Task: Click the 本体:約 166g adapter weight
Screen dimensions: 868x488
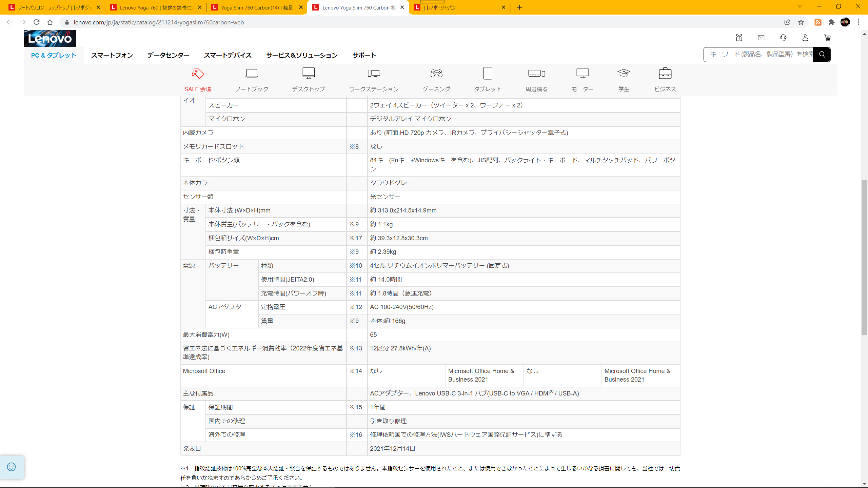Action: tap(388, 321)
